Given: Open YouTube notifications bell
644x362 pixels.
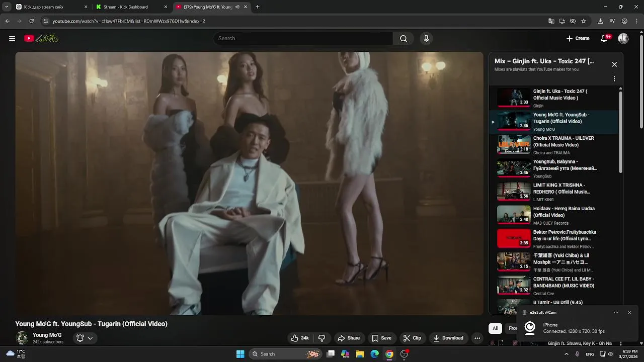Looking at the screenshot, I should point(605,38).
